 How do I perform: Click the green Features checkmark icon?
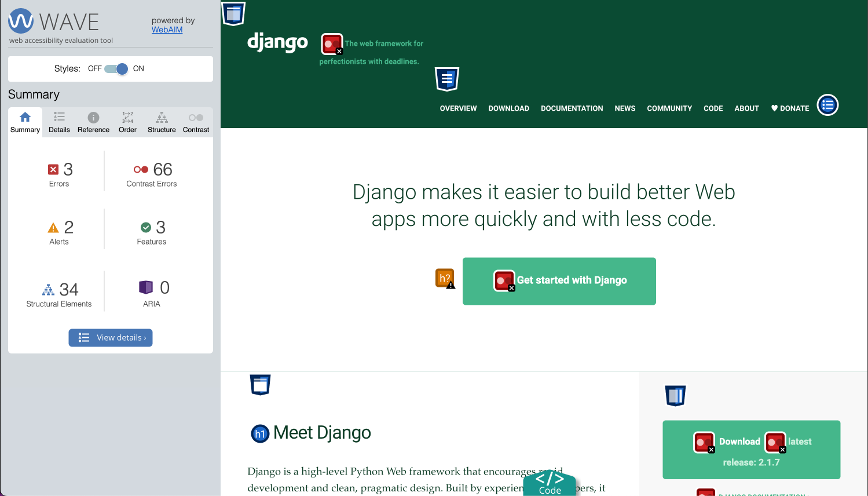(146, 227)
